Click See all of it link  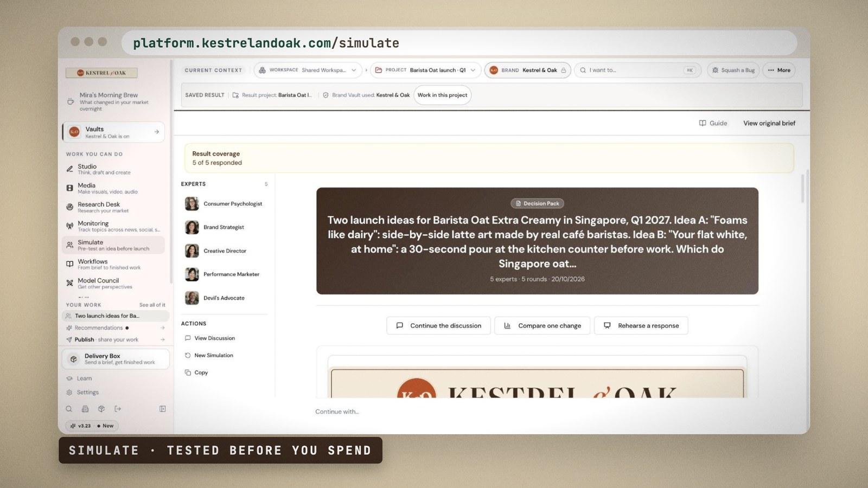pyautogui.click(x=152, y=305)
